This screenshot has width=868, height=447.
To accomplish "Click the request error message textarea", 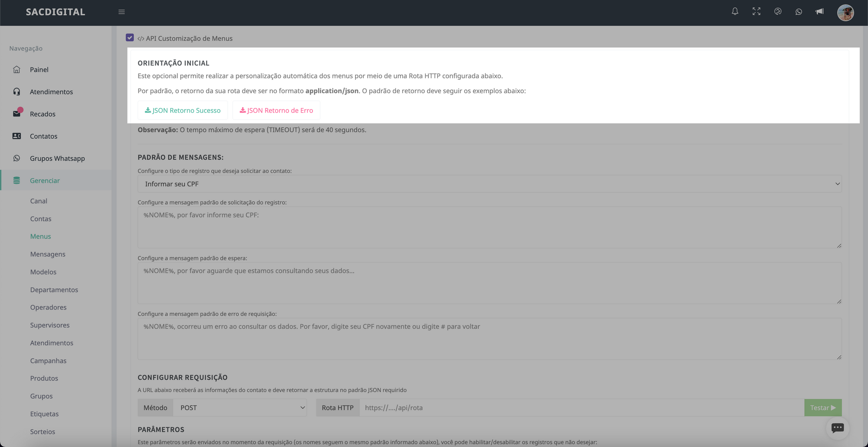I will point(490,339).
